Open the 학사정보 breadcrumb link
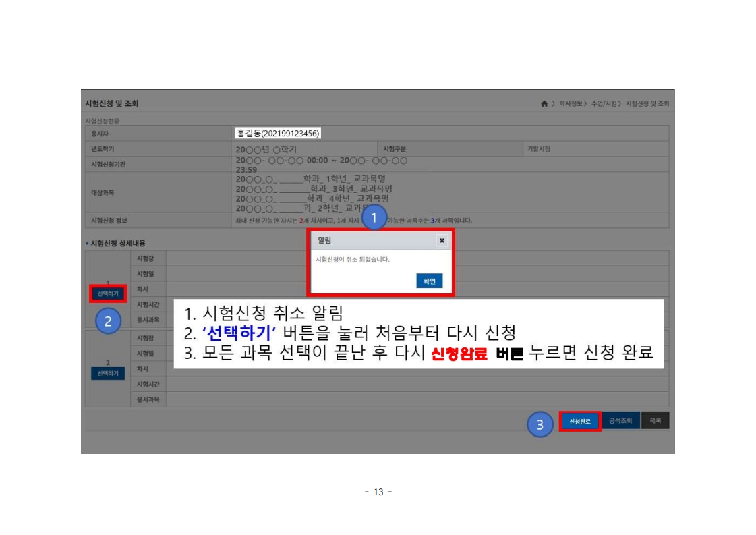Viewport: 756px width, 535px height. point(570,103)
